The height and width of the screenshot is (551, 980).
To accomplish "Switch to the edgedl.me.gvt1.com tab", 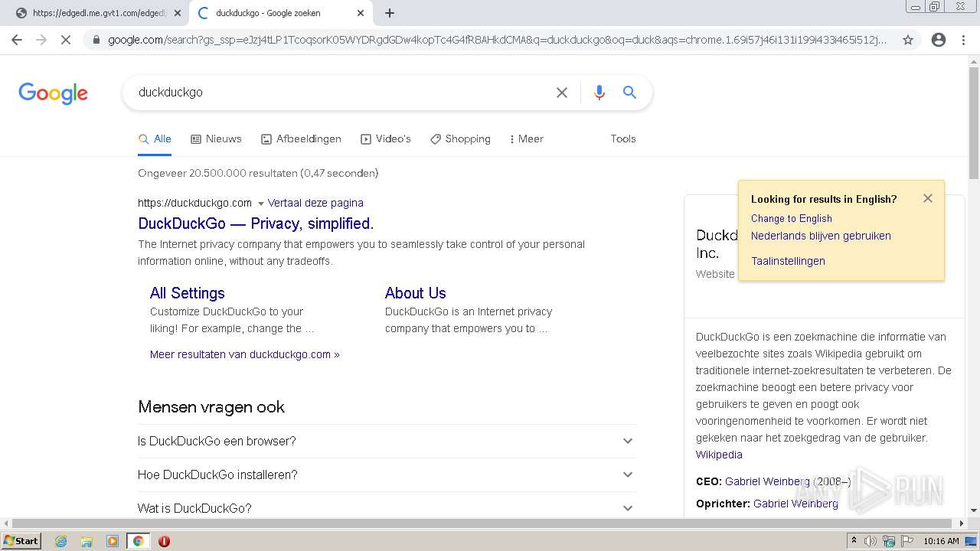I will 100,13.
